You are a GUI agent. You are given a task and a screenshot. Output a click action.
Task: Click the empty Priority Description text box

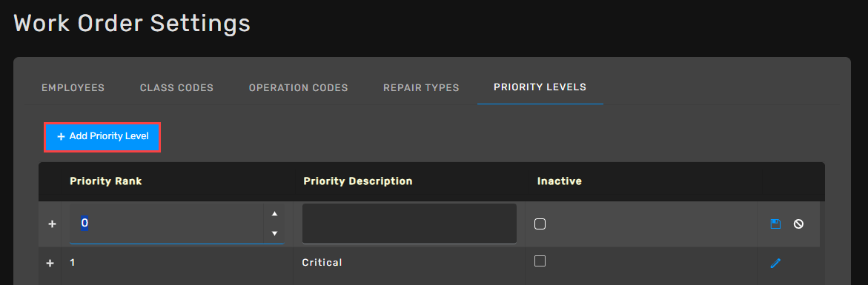[x=409, y=223]
